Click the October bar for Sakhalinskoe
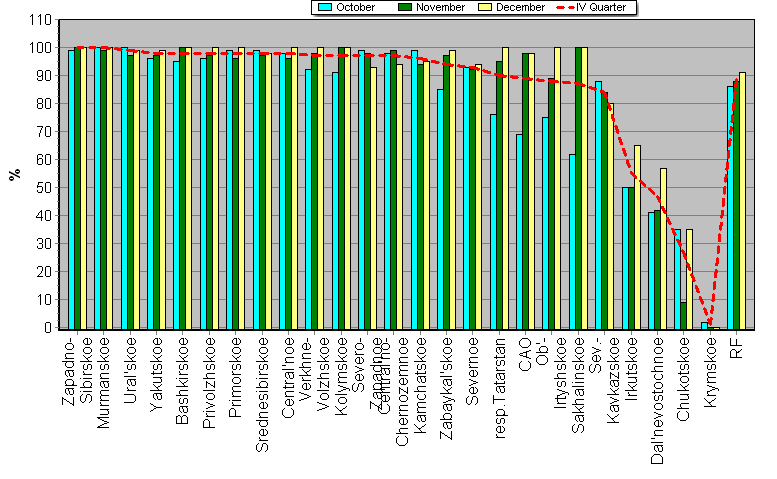The width and height of the screenshot is (777, 479). tap(572, 242)
